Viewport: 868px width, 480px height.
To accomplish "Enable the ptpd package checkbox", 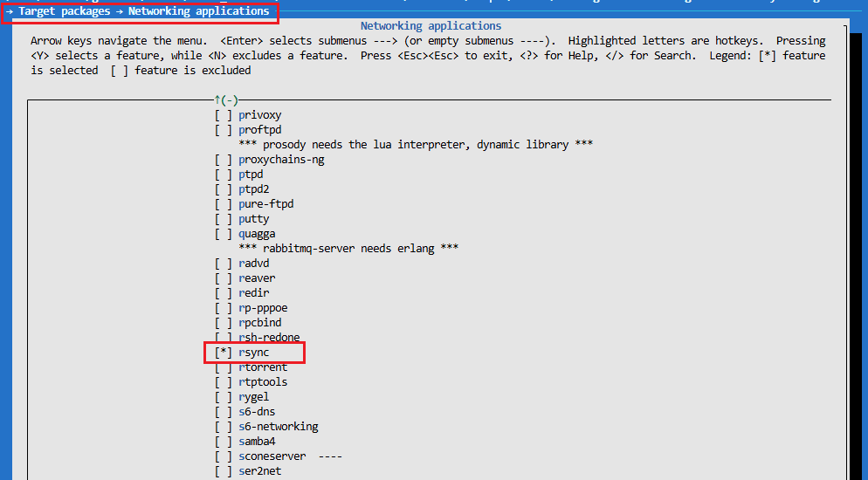I will pos(224,175).
